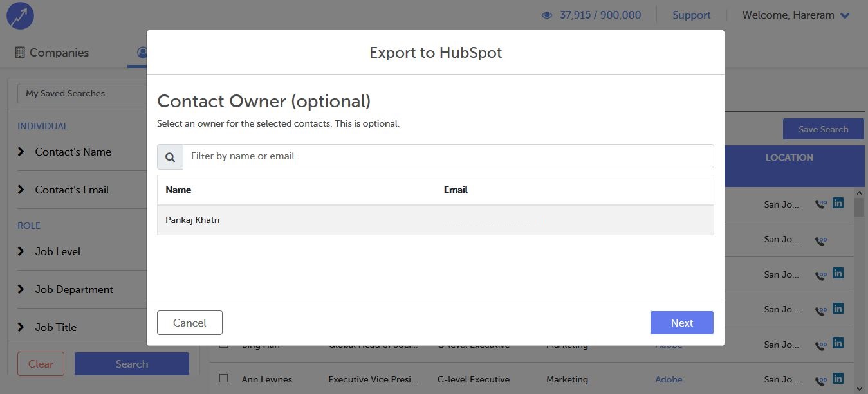Viewport: 868px width, 394px height.
Task: Click C-level Executive in the Ann Lewnes row
Action: [474, 379]
